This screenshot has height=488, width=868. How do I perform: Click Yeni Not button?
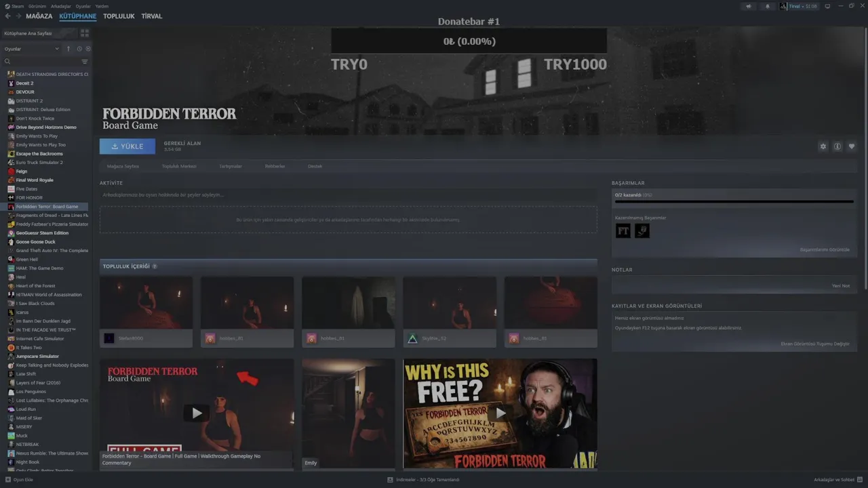pyautogui.click(x=841, y=285)
